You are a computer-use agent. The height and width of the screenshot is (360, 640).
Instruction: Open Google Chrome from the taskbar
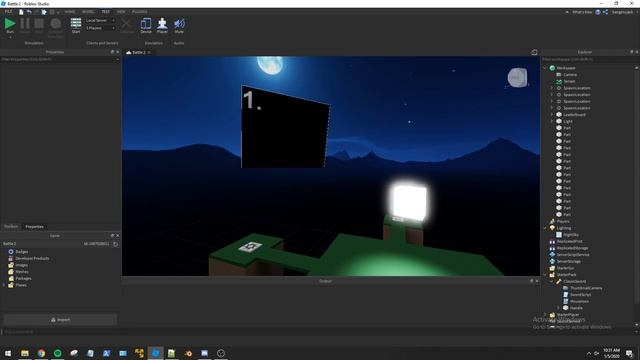point(41,353)
